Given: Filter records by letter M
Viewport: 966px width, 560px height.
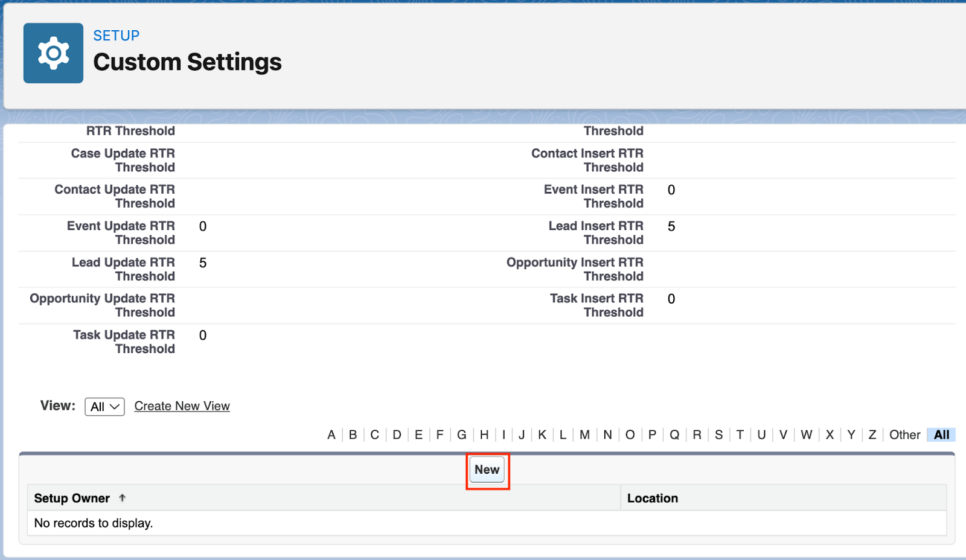Looking at the screenshot, I should point(584,434).
